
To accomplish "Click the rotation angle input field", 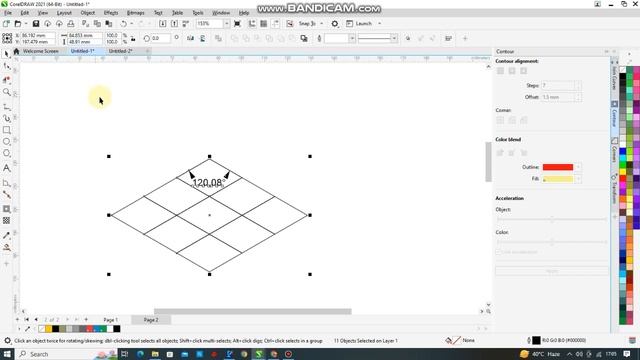I will click(x=160, y=38).
